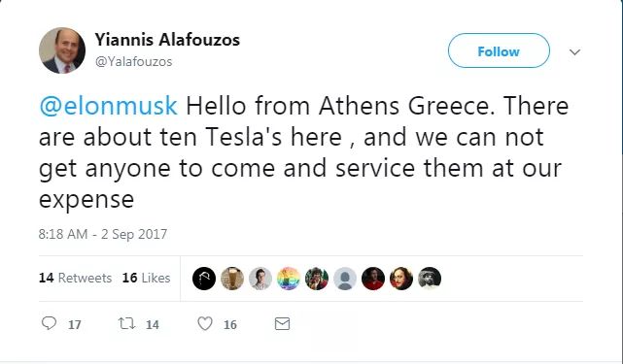Open the @elonmusk mention link
The height and width of the screenshot is (364, 623).
pos(108,106)
